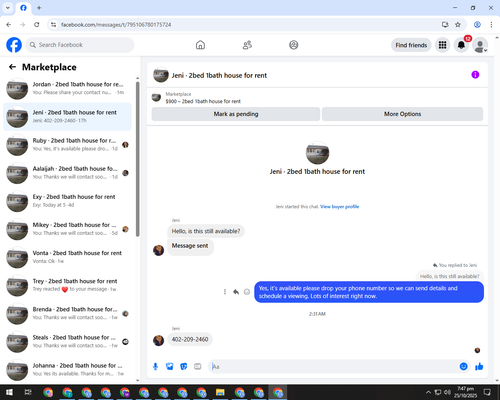Image resolution: width=500 pixels, height=400 pixels.
Task: Click the conversation list scrollbar
Action: tap(138, 159)
